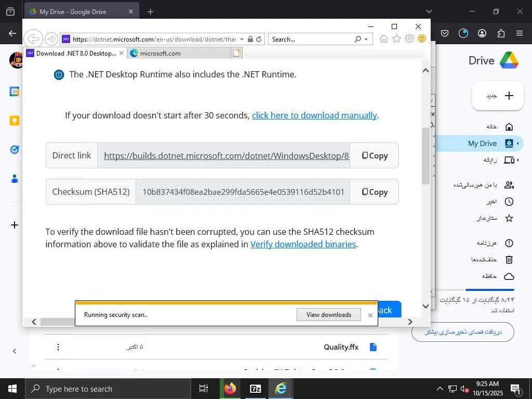This screenshot has height=399, width=532.
Task: Click the smiley feedback icon
Action: [x=422, y=38]
